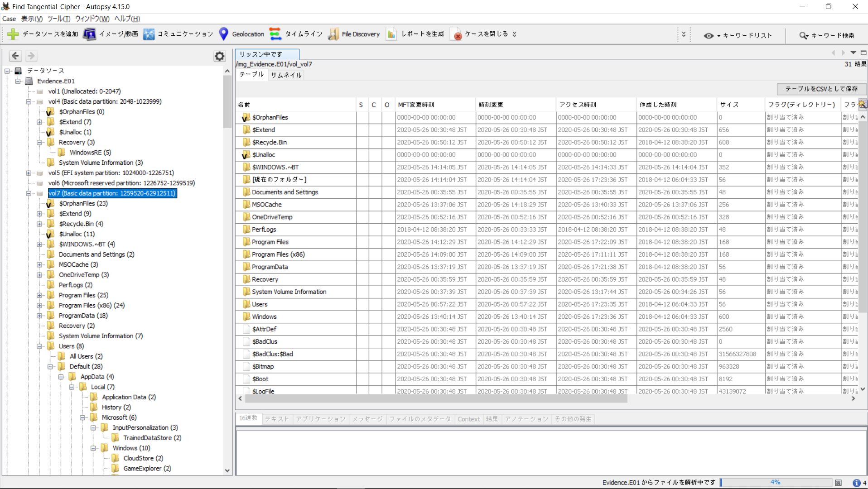Image resolution: width=868 pixels, height=489 pixels.
Task: Expand the toolbar overflow chevron near Keyword Lists
Action: point(684,34)
